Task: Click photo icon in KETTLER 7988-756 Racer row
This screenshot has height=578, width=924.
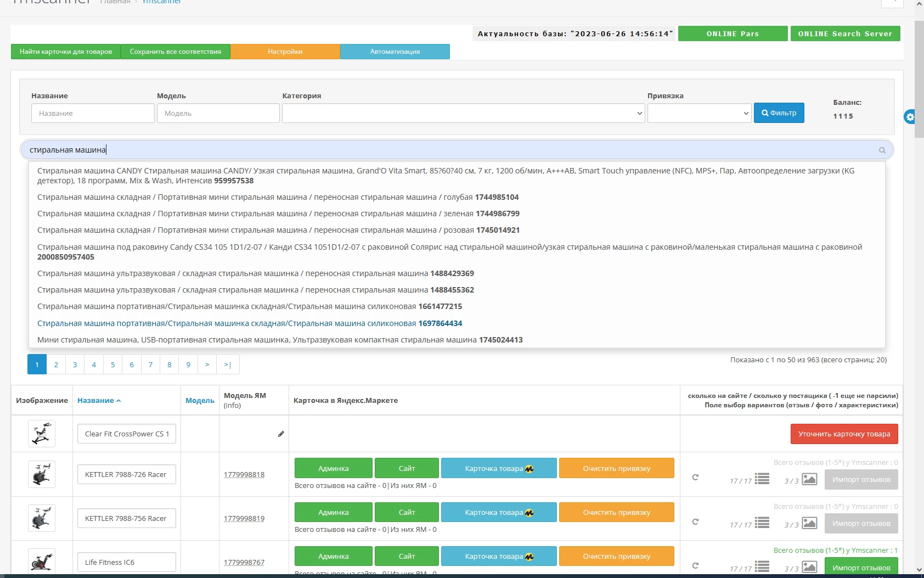Action: (x=809, y=523)
